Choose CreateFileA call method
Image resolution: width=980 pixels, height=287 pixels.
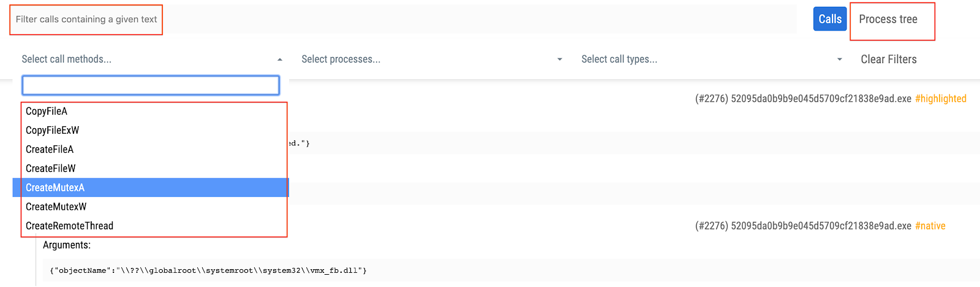tap(50, 149)
